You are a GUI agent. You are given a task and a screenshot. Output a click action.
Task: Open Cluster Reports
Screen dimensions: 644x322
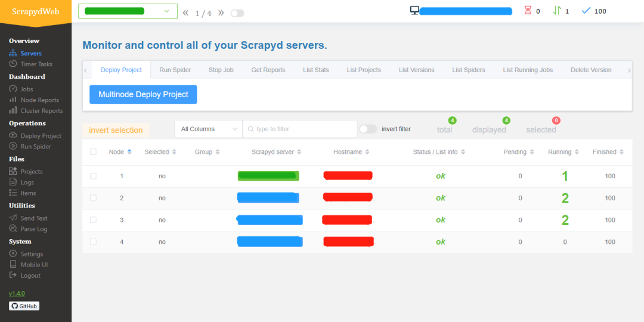pyautogui.click(x=36, y=110)
